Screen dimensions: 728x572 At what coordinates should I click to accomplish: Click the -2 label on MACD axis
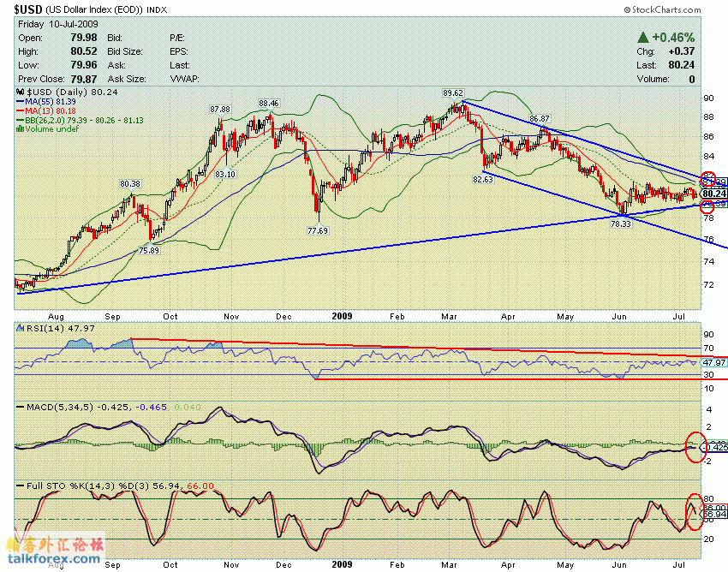(x=708, y=461)
